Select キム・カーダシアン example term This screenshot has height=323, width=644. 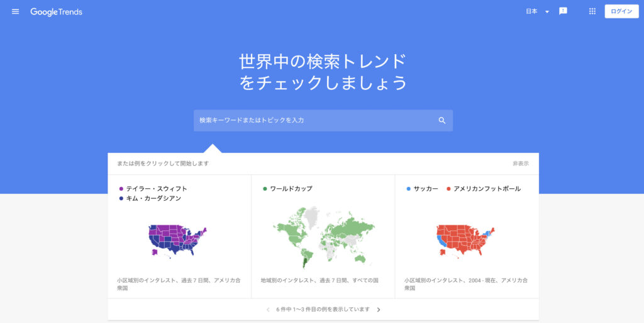pos(153,198)
